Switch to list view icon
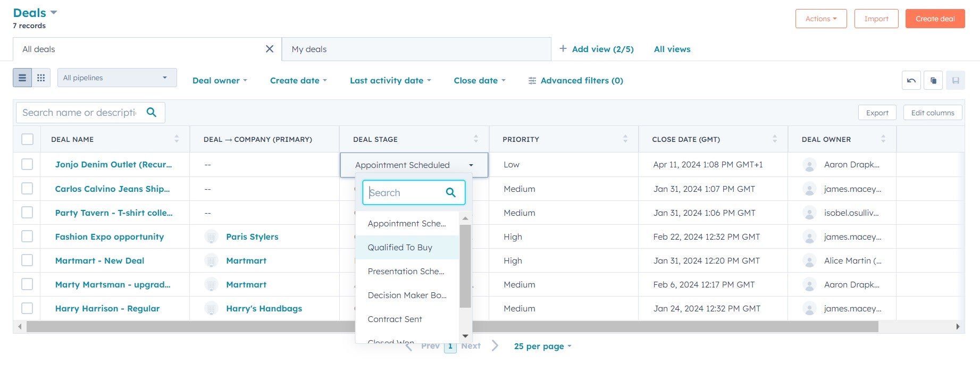Viewport: 980px width, 372px height. coord(22,78)
